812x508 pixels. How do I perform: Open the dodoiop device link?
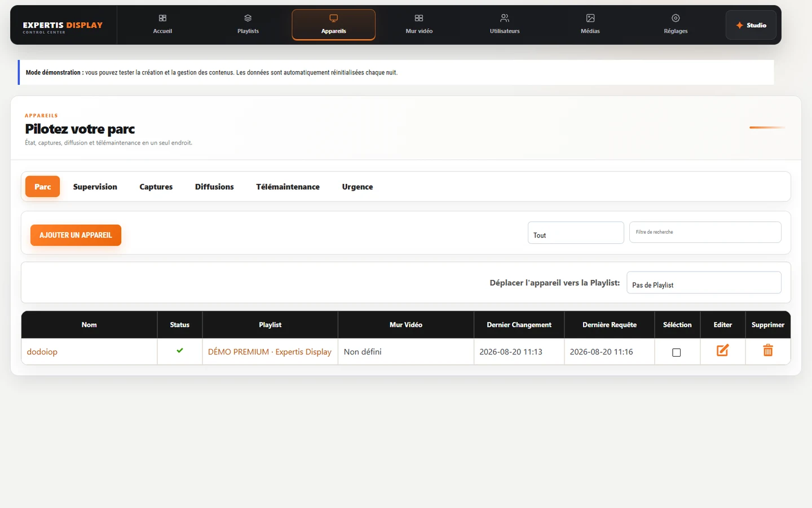[x=42, y=352]
